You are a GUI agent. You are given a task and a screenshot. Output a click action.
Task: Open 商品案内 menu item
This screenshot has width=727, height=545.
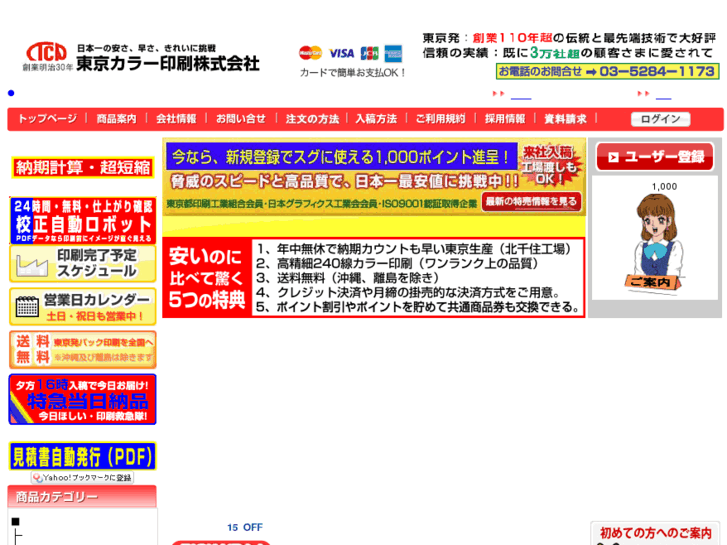116,119
